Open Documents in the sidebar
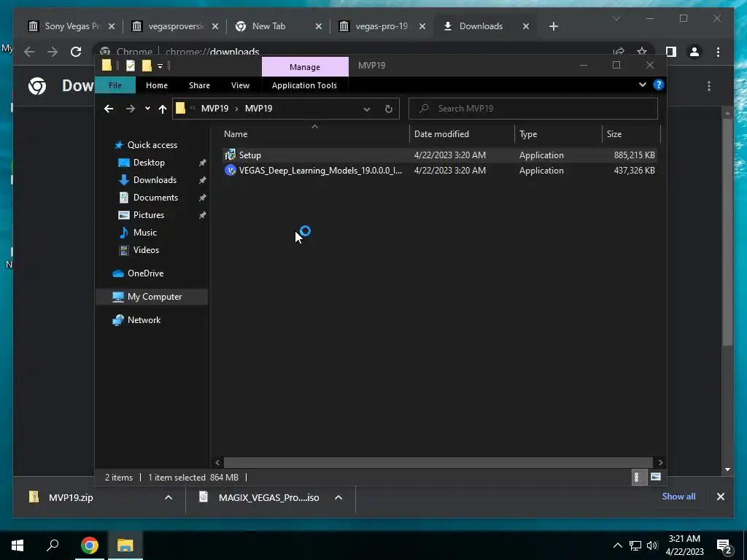Image resolution: width=747 pixels, height=560 pixels. point(155,198)
